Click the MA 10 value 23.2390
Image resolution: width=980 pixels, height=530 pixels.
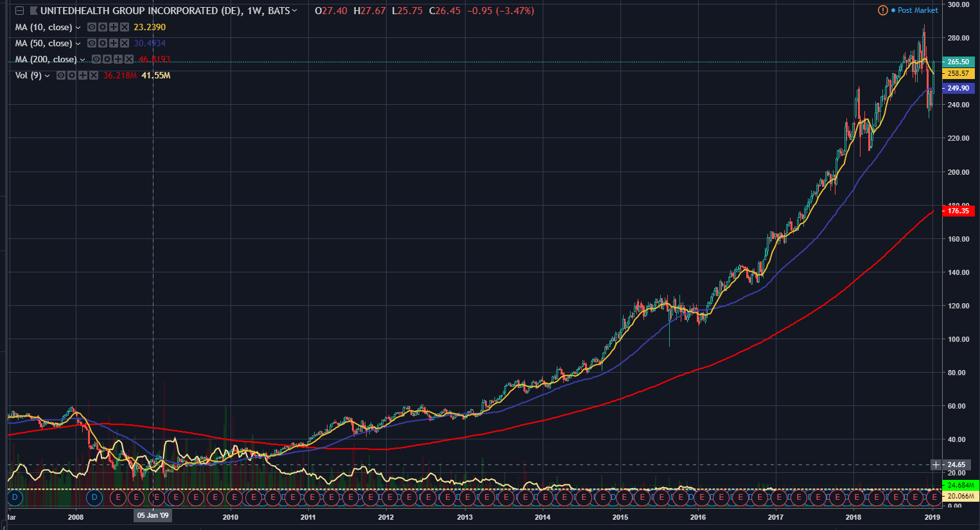(x=150, y=27)
